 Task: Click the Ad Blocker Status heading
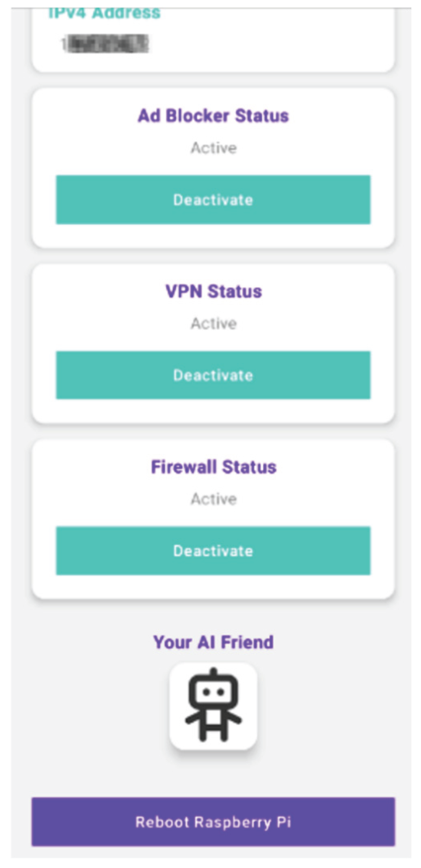pyautogui.click(x=213, y=116)
